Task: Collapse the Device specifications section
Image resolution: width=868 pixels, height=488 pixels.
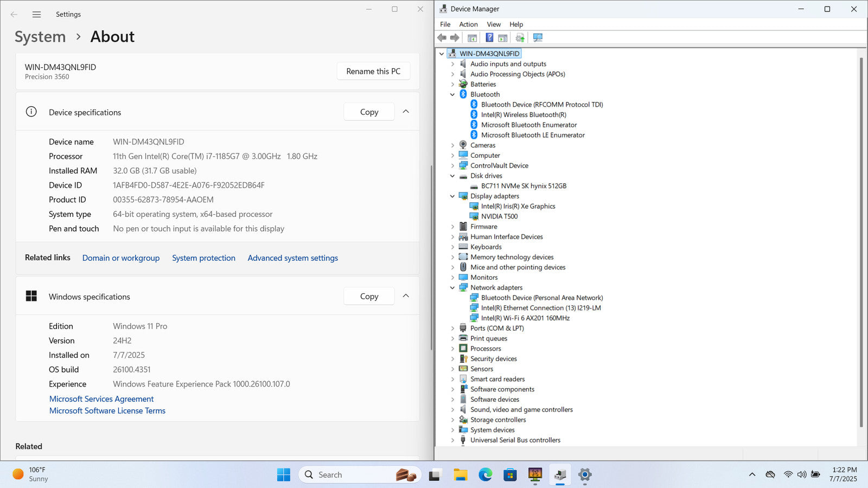Action: 406,112
